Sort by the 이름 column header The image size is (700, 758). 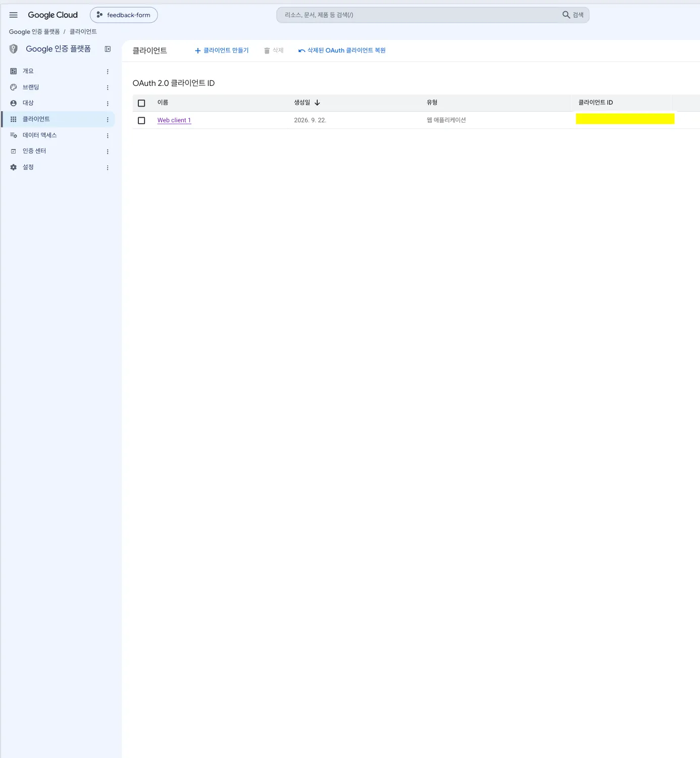[163, 103]
